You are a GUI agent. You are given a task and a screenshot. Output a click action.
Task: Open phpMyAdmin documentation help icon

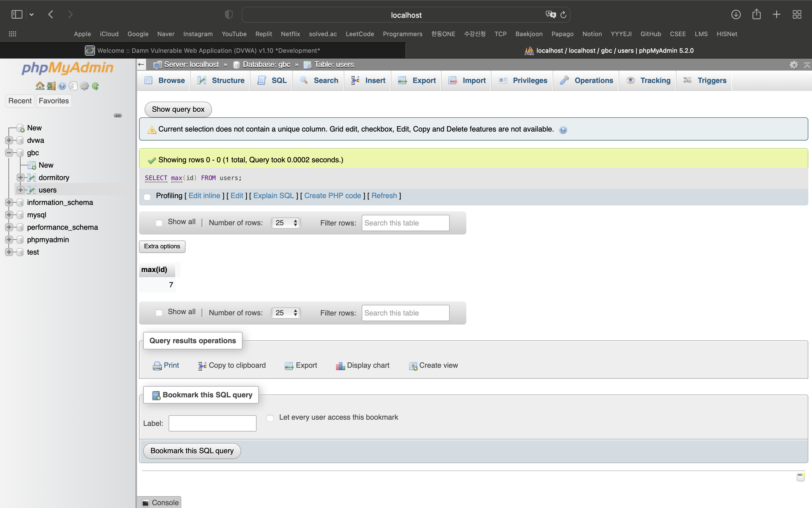(62, 86)
